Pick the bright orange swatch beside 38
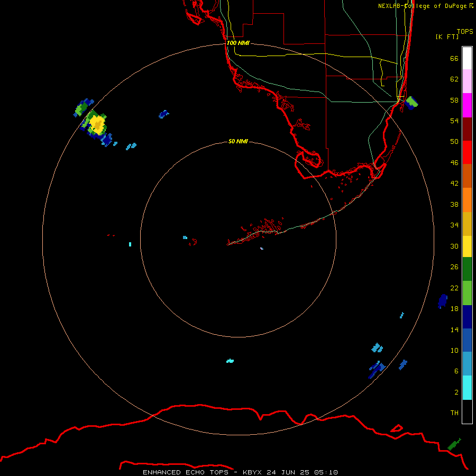The image size is (476, 476). click(467, 200)
